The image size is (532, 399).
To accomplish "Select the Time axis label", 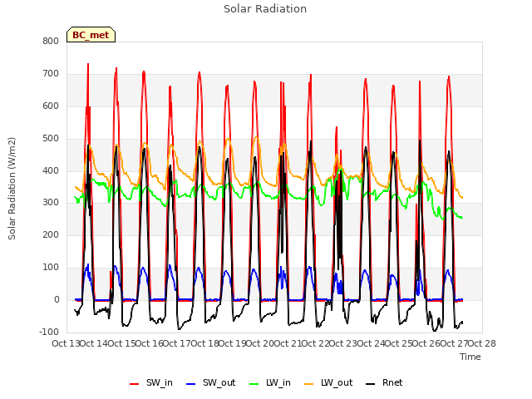I will pos(470,357).
